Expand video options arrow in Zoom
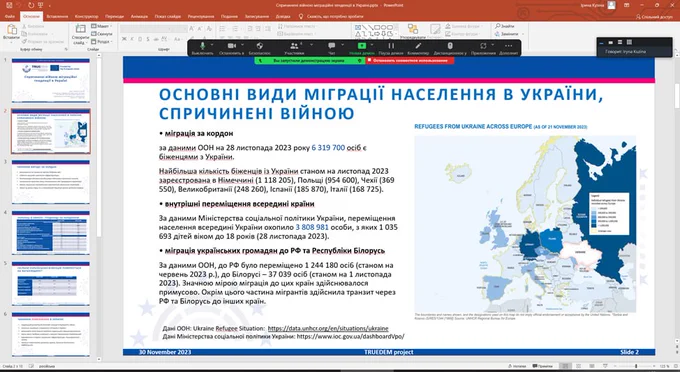This screenshot has width=680, height=372. 242,45
